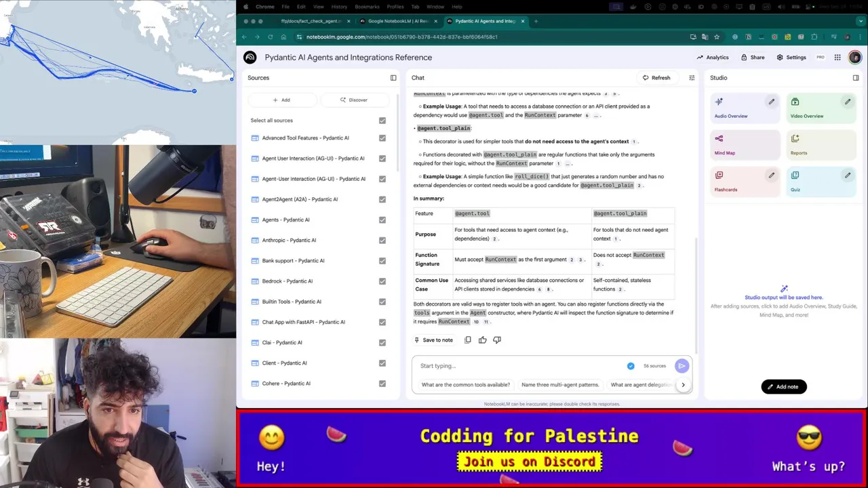Open the account profile avatar
This screenshot has width=868, height=488.
click(854, 58)
